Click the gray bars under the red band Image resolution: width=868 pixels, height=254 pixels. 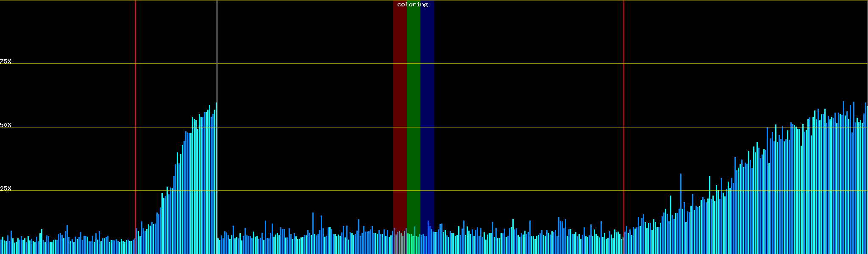click(x=399, y=243)
